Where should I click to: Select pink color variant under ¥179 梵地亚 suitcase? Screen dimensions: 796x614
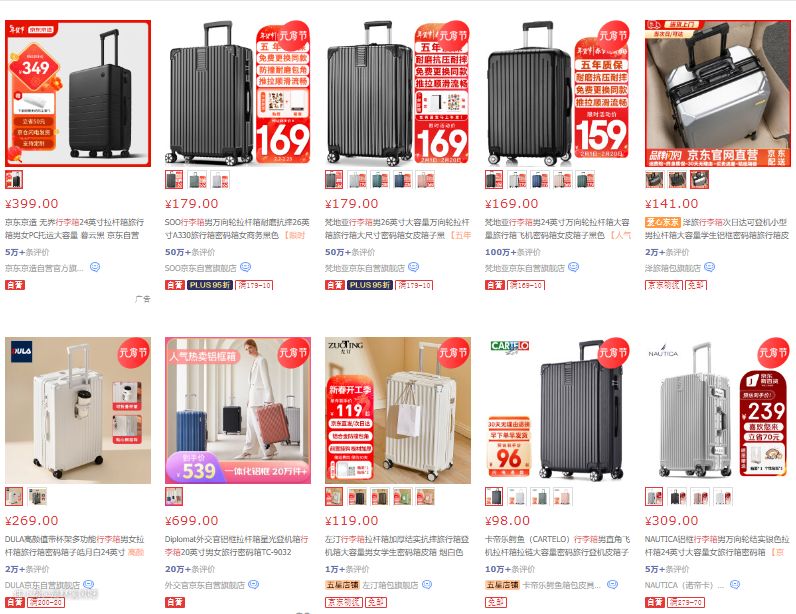tap(425, 179)
